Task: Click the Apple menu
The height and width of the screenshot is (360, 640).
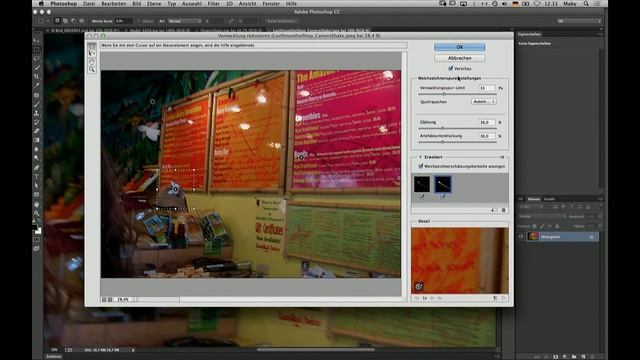Action: point(41,4)
